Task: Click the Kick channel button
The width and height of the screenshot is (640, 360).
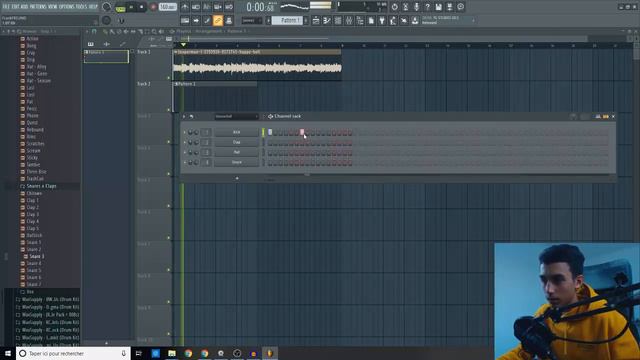Action: (237, 132)
